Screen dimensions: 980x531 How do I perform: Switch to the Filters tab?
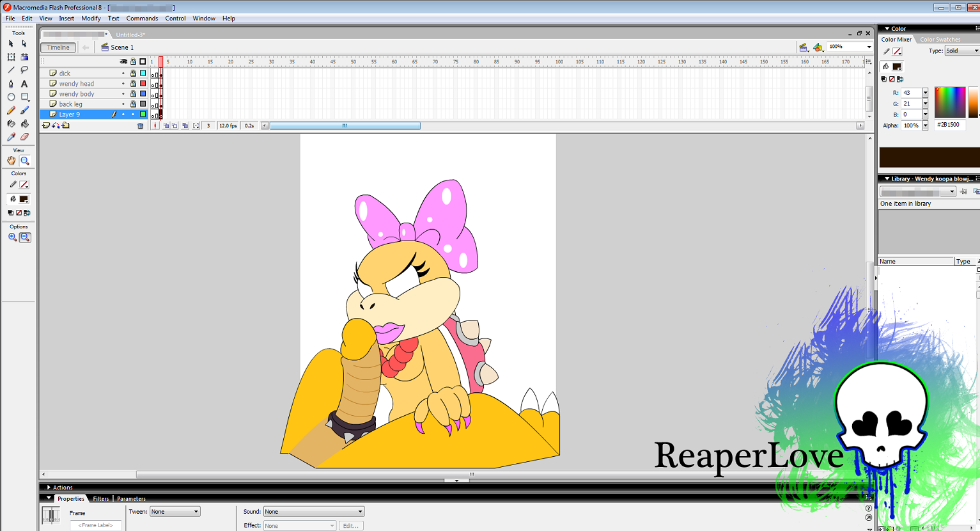pyautogui.click(x=100, y=498)
